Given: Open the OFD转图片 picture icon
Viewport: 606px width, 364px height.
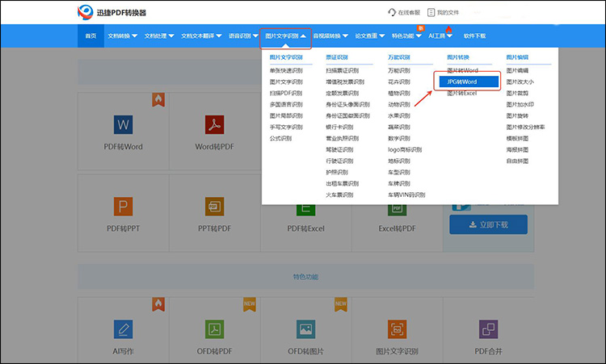Looking at the screenshot, I should point(305,329).
